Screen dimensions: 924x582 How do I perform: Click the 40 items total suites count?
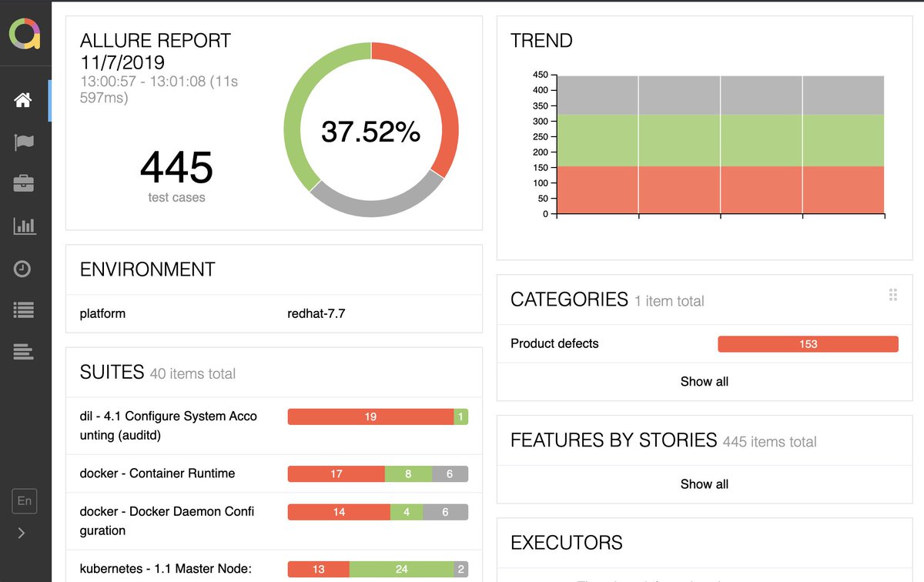coord(192,374)
